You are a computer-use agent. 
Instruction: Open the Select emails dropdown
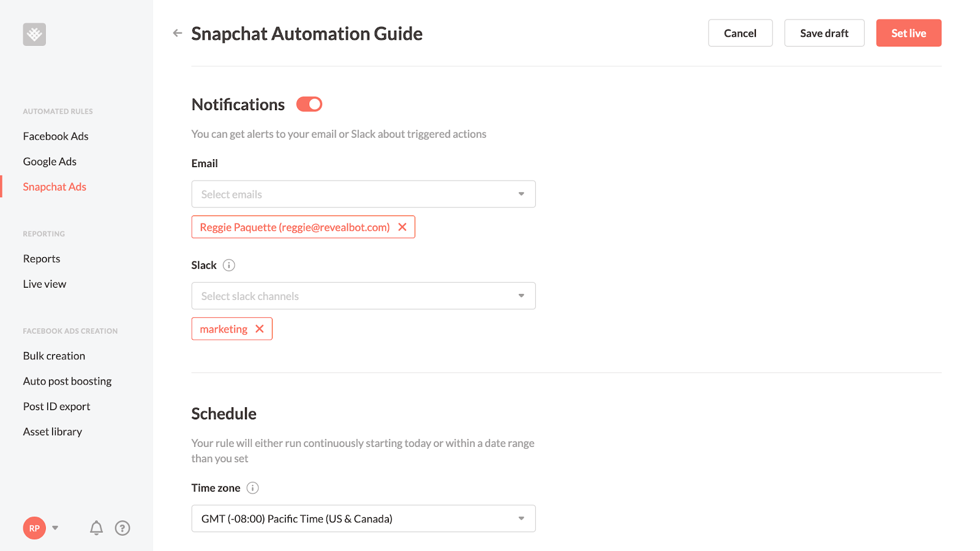pyautogui.click(x=363, y=194)
